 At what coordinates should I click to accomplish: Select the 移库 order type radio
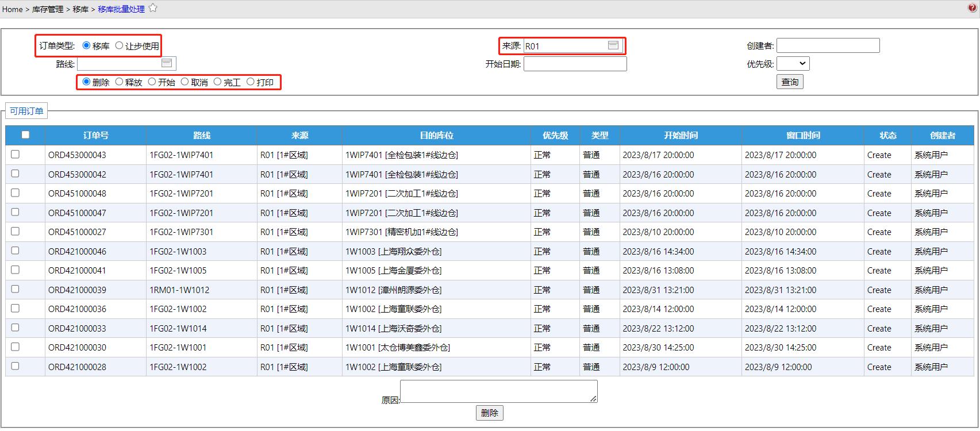86,45
